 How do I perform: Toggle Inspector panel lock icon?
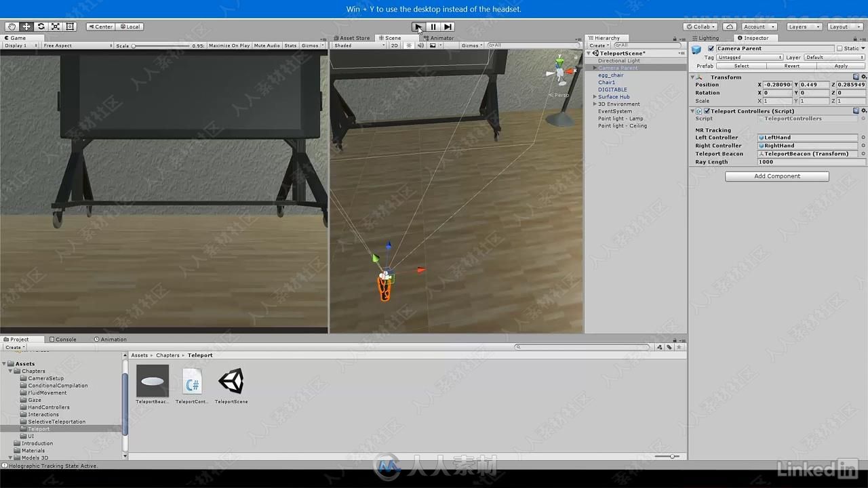tap(854, 38)
